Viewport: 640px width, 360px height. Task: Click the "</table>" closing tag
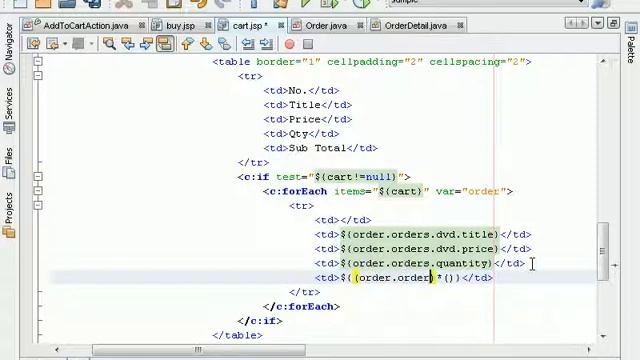pos(238,336)
